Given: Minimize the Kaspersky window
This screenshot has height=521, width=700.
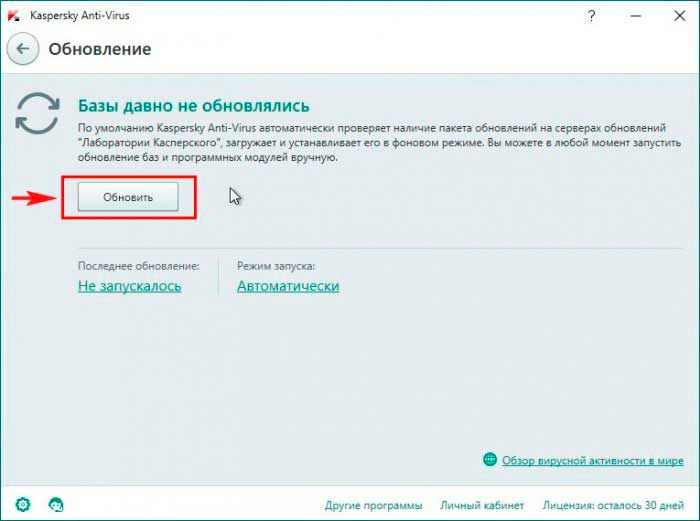Looking at the screenshot, I should coord(636,16).
